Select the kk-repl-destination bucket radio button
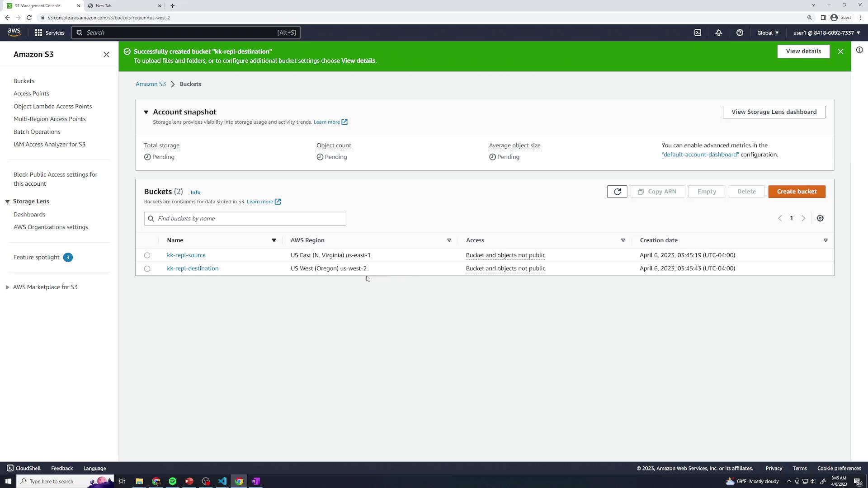 pyautogui.click(x=147, y=268)
